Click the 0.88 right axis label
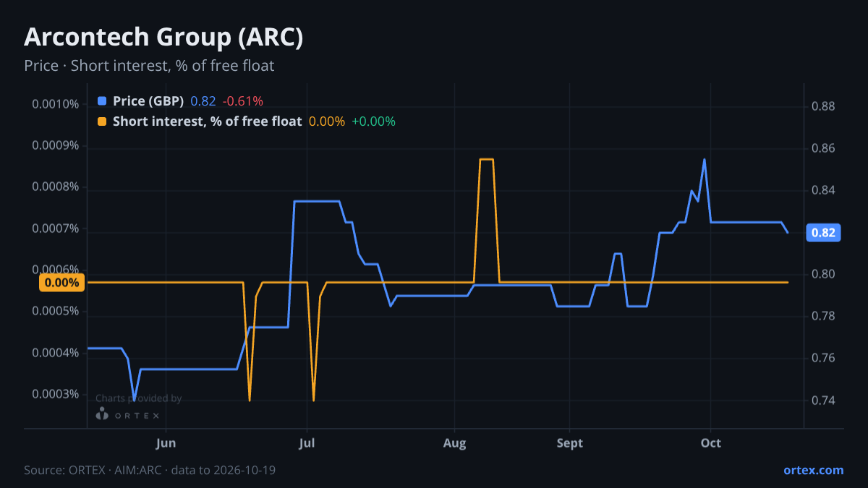868x488 pixels. point(824,107)
